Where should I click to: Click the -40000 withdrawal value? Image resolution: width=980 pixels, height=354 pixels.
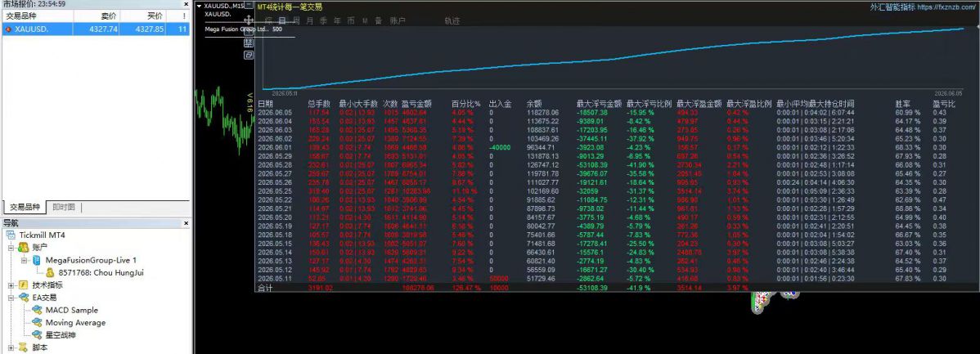point(499,147)
